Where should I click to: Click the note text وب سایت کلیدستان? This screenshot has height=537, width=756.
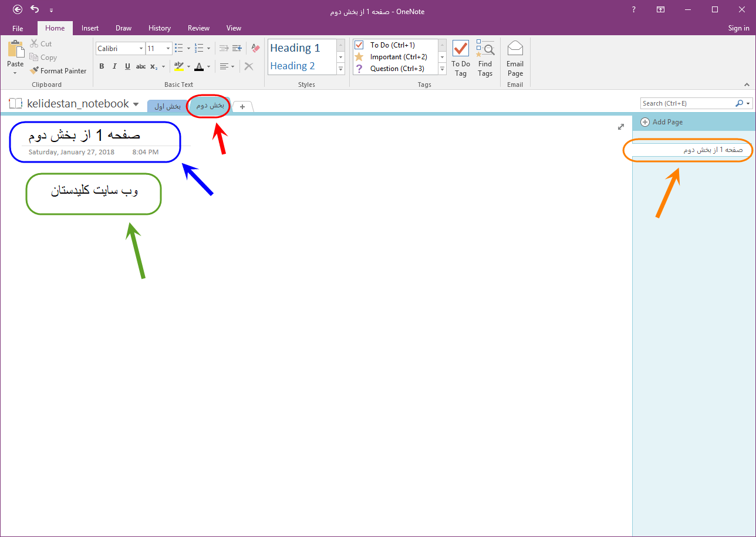click(x=93, y=191)
